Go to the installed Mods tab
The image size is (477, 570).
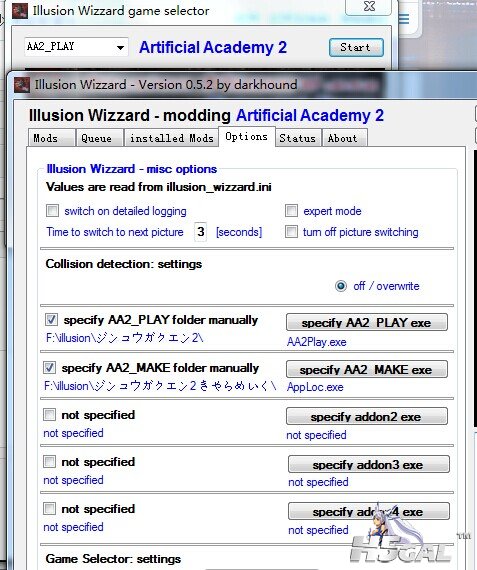(171, 138)
